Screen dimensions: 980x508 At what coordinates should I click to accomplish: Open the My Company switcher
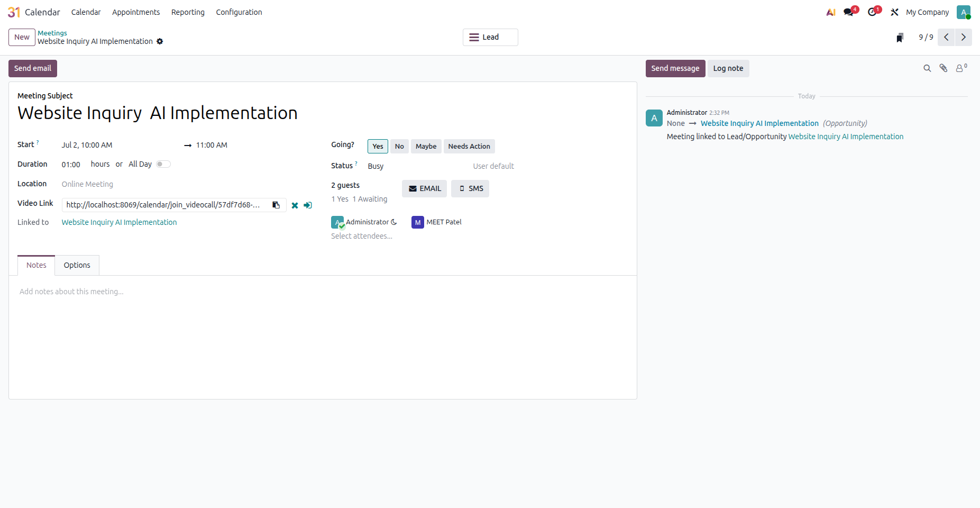tap(927, 12)
